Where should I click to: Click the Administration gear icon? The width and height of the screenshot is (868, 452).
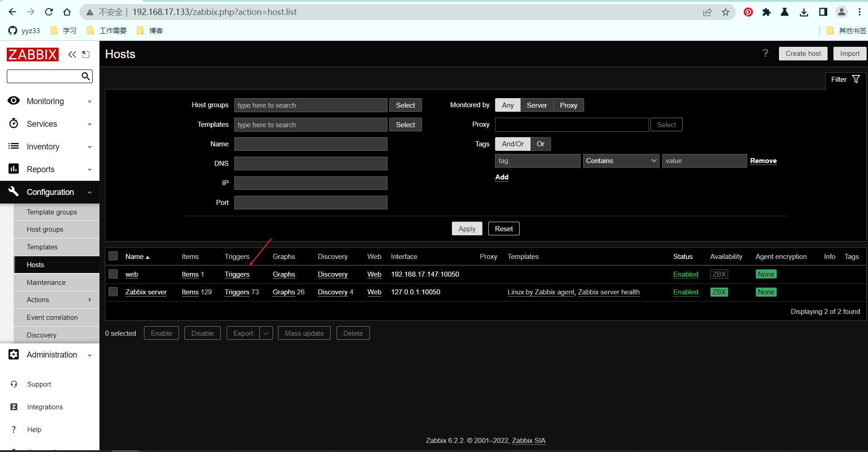pyautogui.click(x=14, y=354)
